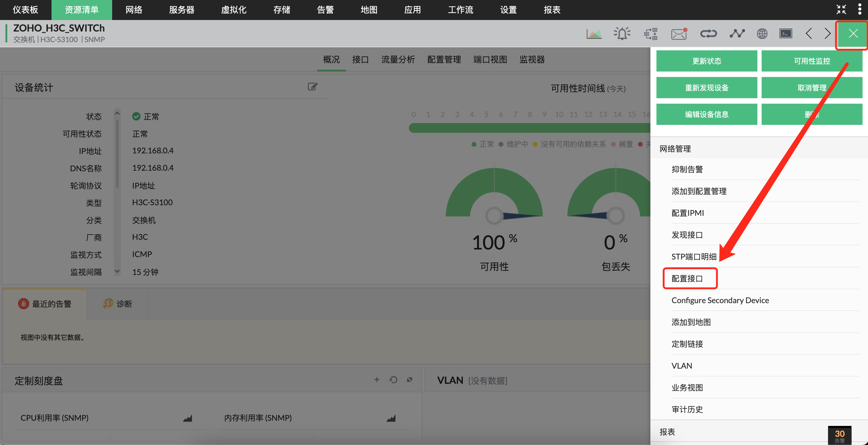This screenshot has height=445, width=868.
Task: Open the 告警 top menu
Action: pyautogui.click(x=325, y=10)
